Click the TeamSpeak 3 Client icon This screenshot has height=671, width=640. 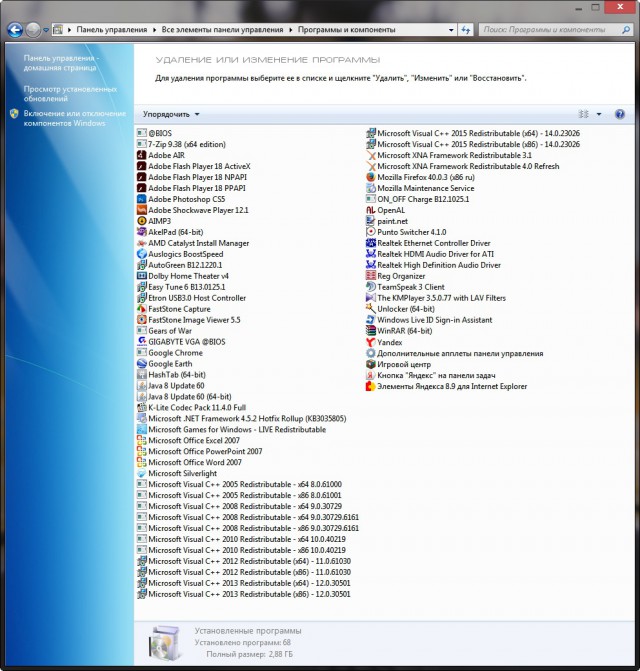pyautogui.click(x=370, y=287)
